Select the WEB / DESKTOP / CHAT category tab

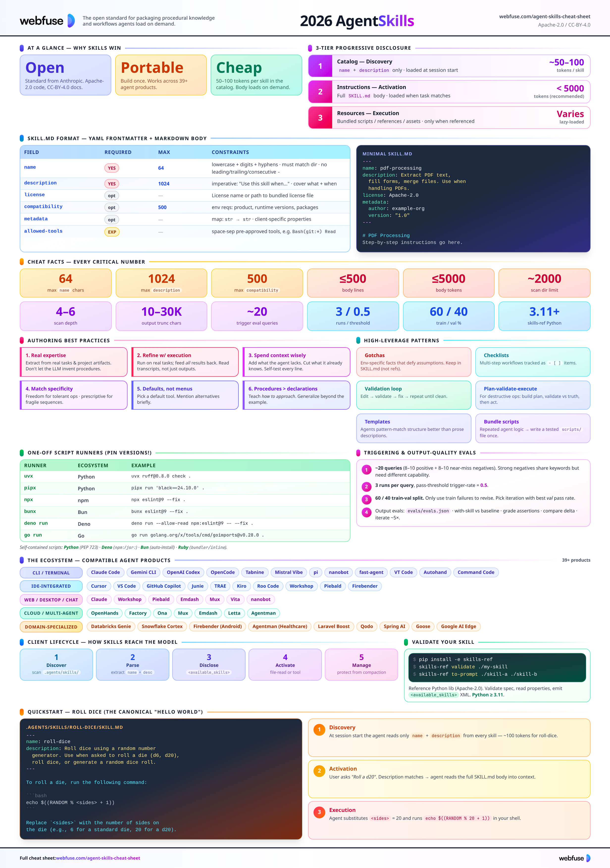[x=51, y=600]
